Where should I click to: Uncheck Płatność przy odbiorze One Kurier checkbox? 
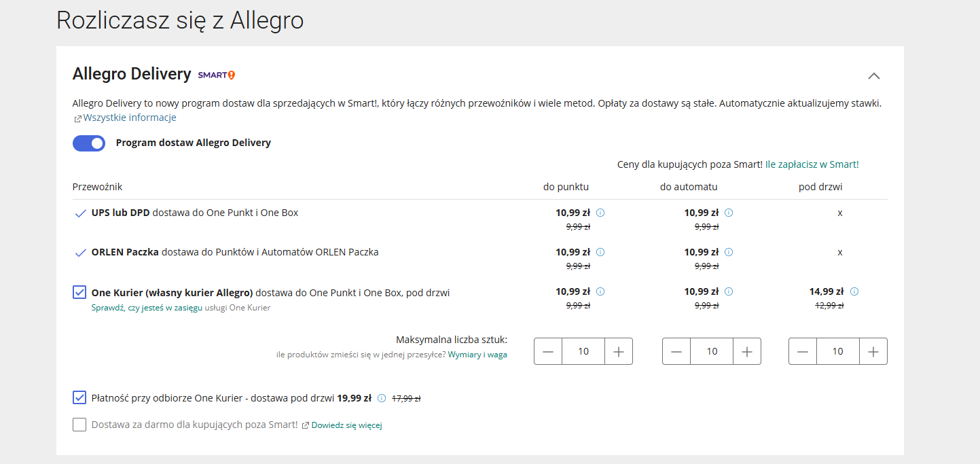tap(79, 397)
